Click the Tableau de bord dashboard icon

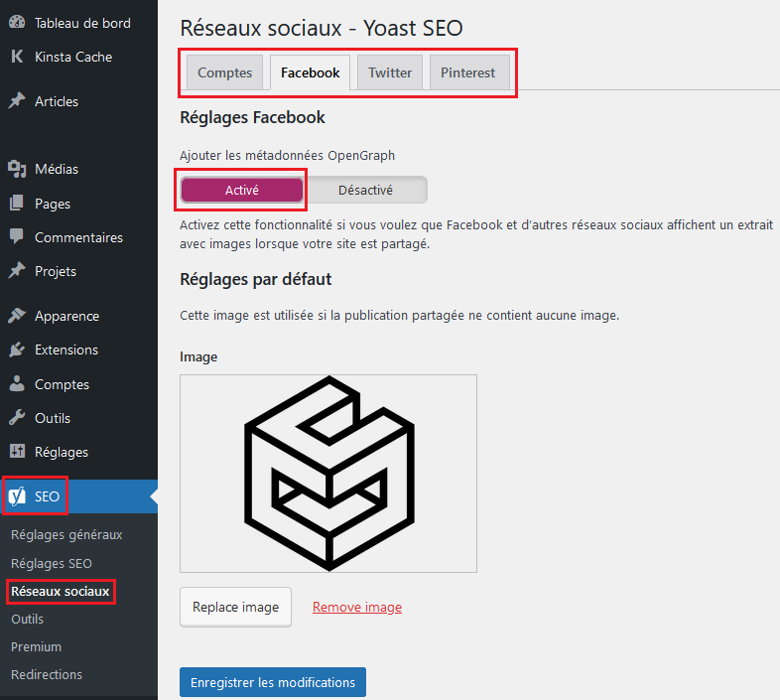click(x=17, y=23)
